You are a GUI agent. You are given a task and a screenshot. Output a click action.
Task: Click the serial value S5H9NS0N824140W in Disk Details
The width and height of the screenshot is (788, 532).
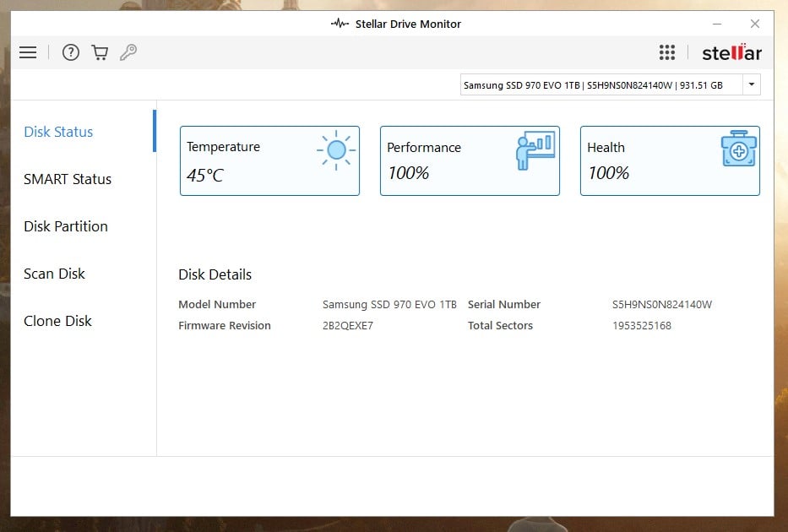662,305
